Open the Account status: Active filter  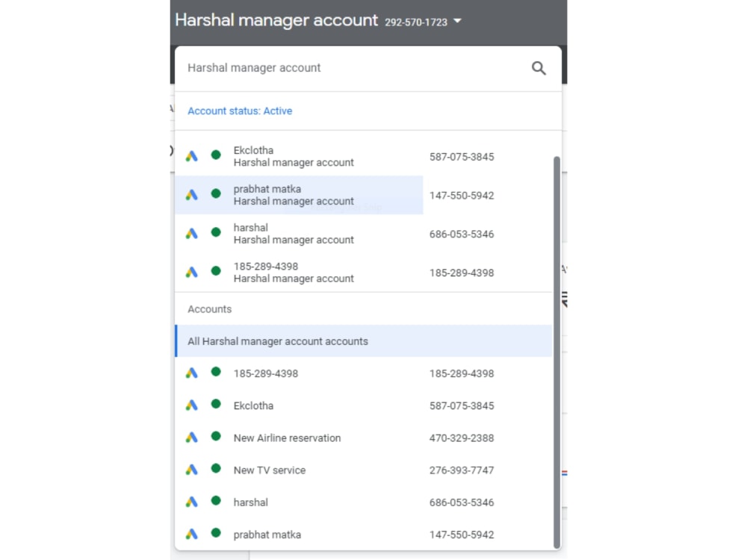click(240, 111)
